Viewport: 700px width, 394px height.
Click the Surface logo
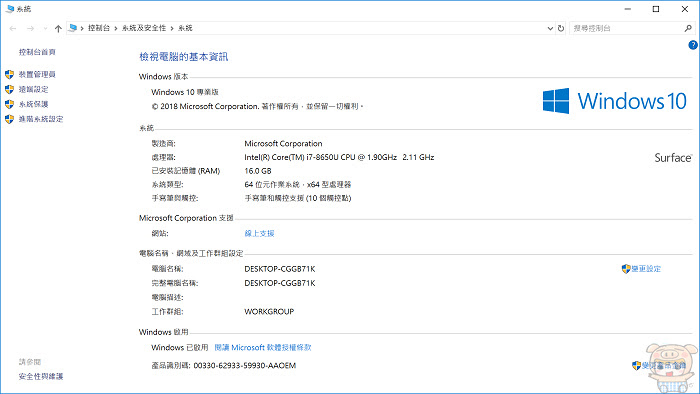pyautogui.click(x=673, y=158)
